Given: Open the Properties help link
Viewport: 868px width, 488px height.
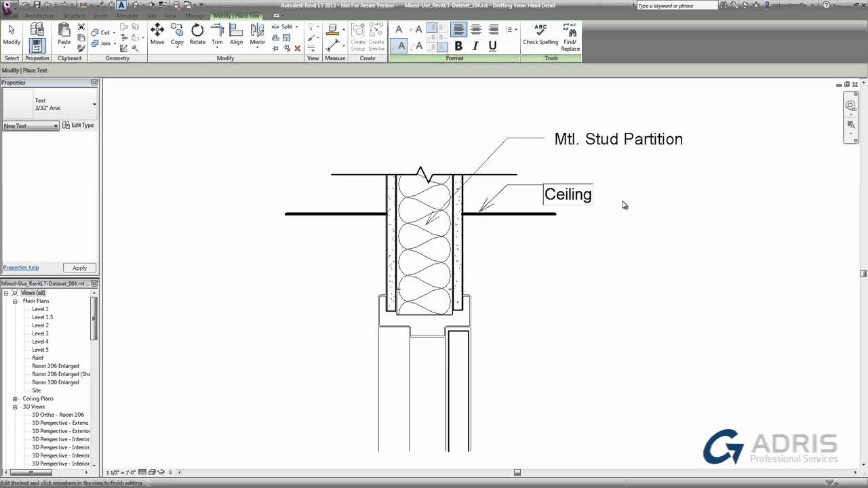Looking at the screenshot, I should tap(21, 268).
